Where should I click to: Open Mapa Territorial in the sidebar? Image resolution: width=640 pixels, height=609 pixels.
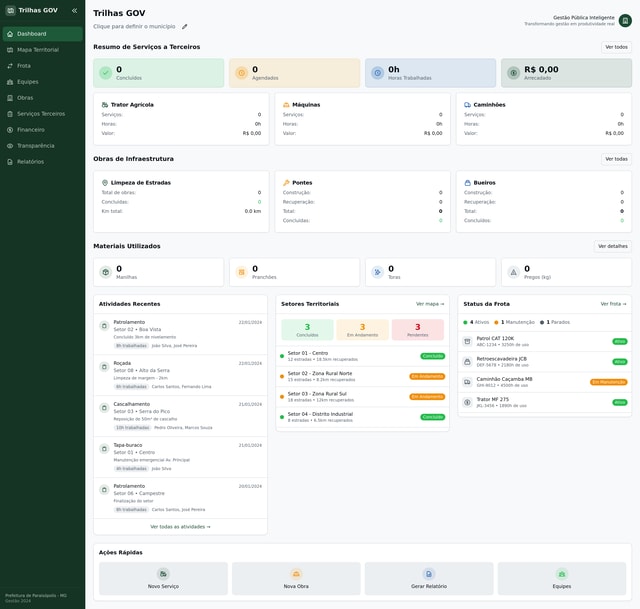[38, 50]
